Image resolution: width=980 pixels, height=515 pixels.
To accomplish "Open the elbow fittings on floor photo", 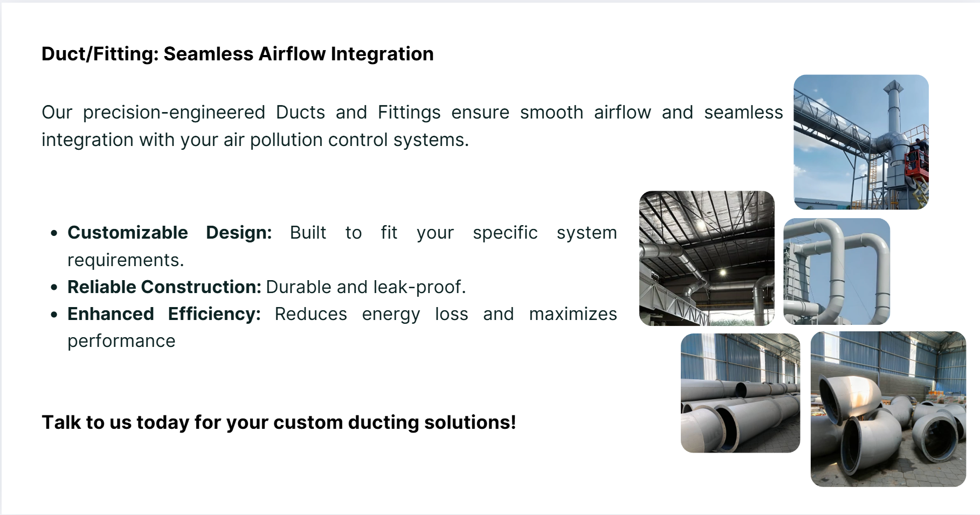I will tap(888, 409).
